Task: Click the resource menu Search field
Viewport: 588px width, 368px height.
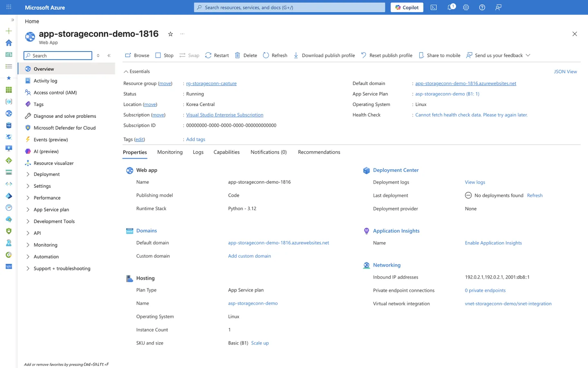Action: point(58,56)
